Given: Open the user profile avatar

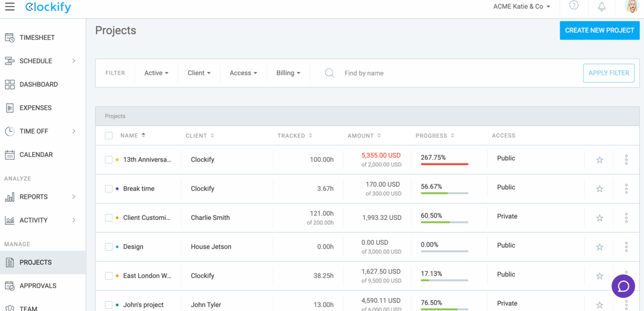Looking at the screenshot, I should coord(632,6).
